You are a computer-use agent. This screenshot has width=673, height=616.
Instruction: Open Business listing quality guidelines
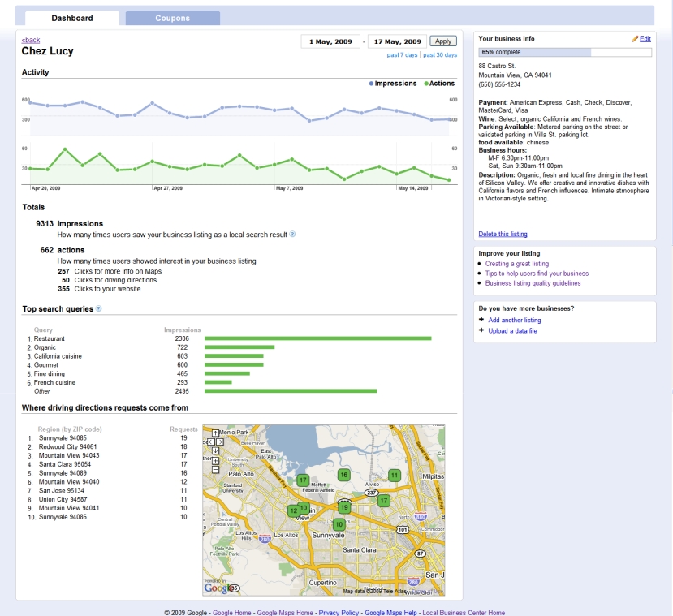point(533,283)
